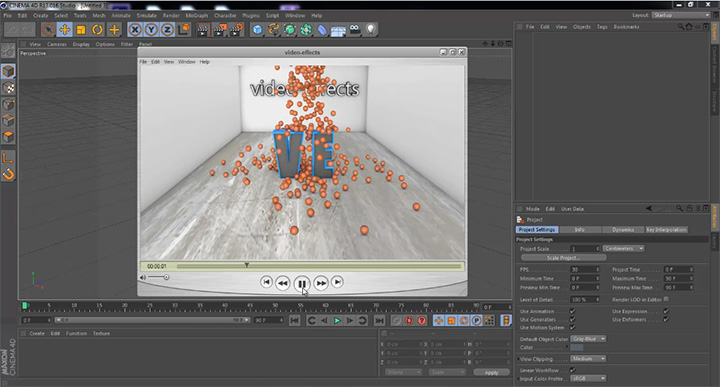Open the Texture menu in material manager
Image resolution: width=720 pixels, height=387 pixels.
click(101, 334)
